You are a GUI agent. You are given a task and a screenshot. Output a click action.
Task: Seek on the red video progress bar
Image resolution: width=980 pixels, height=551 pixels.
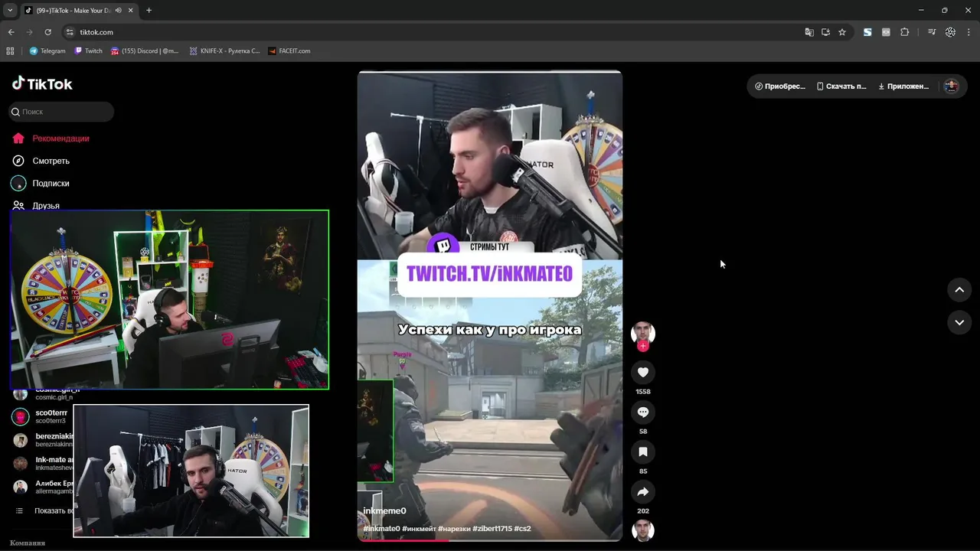click(489, 540)
